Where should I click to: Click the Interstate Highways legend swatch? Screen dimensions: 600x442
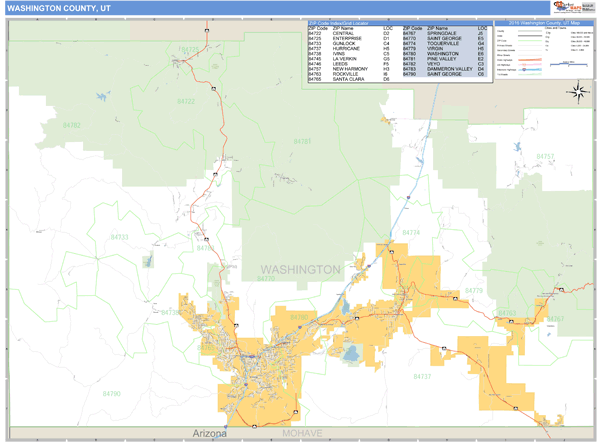(x=530, y=70)
